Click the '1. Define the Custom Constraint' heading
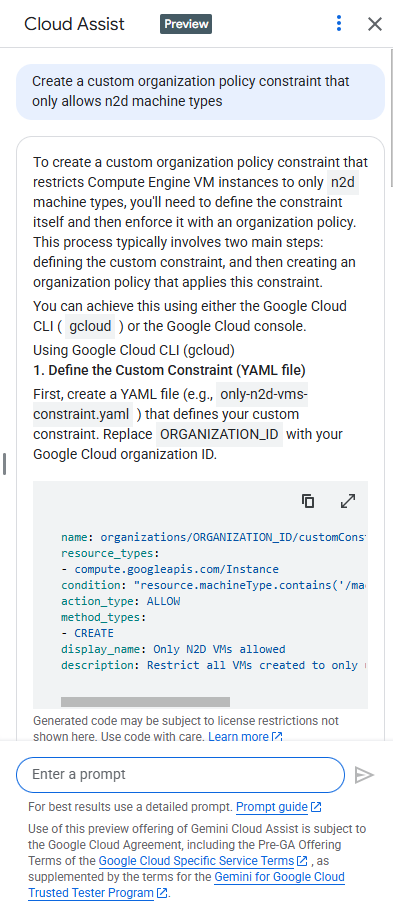393x916 pixels. point(169,370)
